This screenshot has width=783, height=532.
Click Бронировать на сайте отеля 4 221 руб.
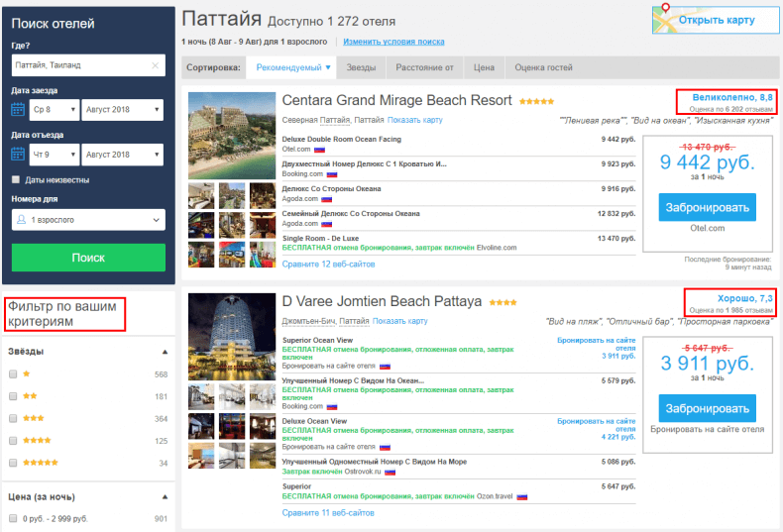pyautogui.click(x=597, y=429)
